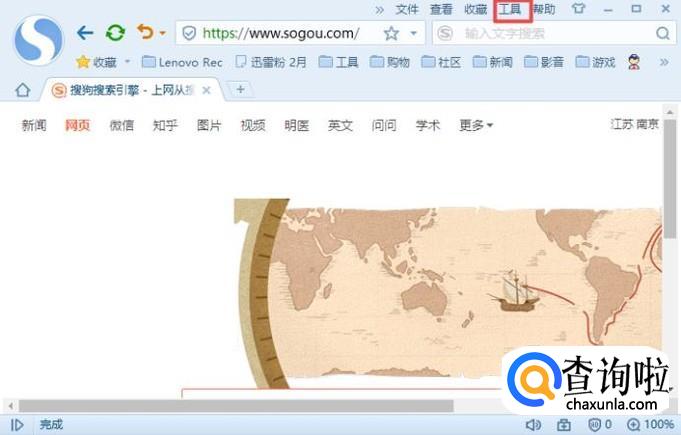The width and height of the screenshot is (681, 435).
Task: Open the 工具 menu in menu bar
Action: pos(510,9)
